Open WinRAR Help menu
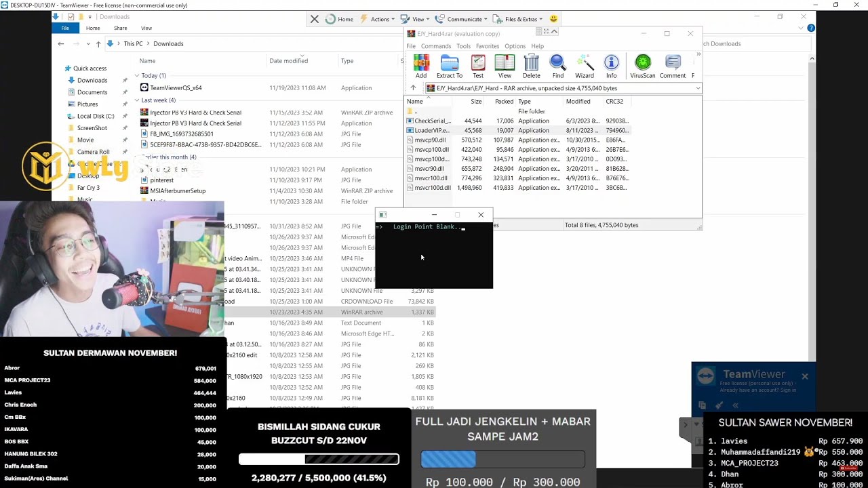Screen dimensions: 868x488 click(537, 46)
